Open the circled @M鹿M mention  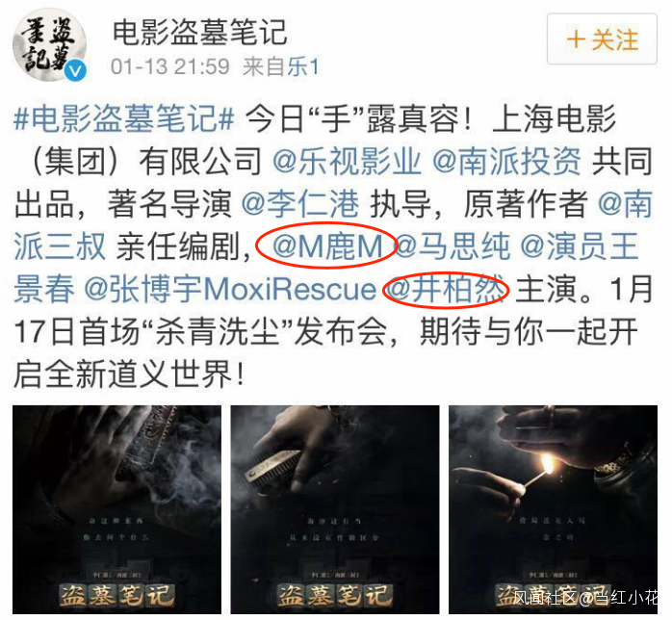click(327, 246)
